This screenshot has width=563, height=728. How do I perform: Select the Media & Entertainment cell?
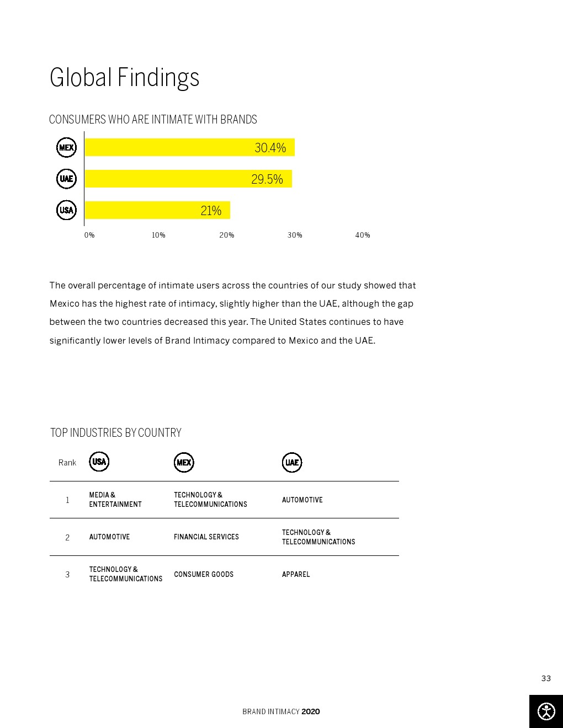pyautogui.click(x=115, y=500)
